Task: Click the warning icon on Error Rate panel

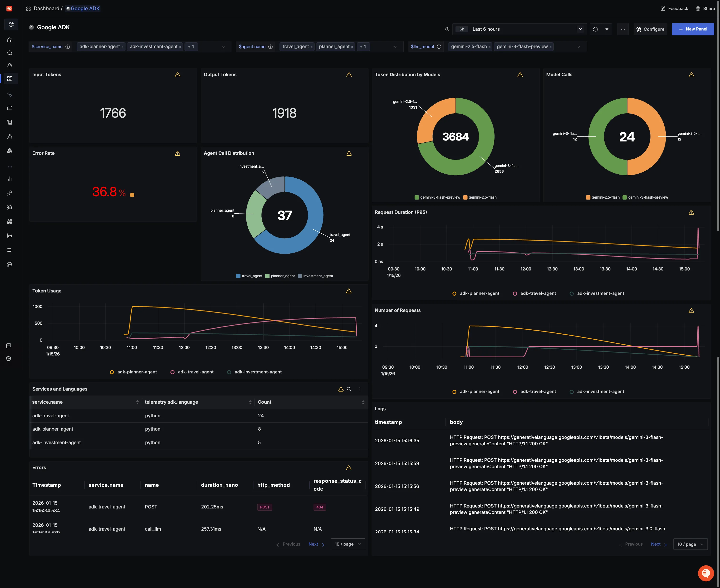Action: click(x=177, y=153)
